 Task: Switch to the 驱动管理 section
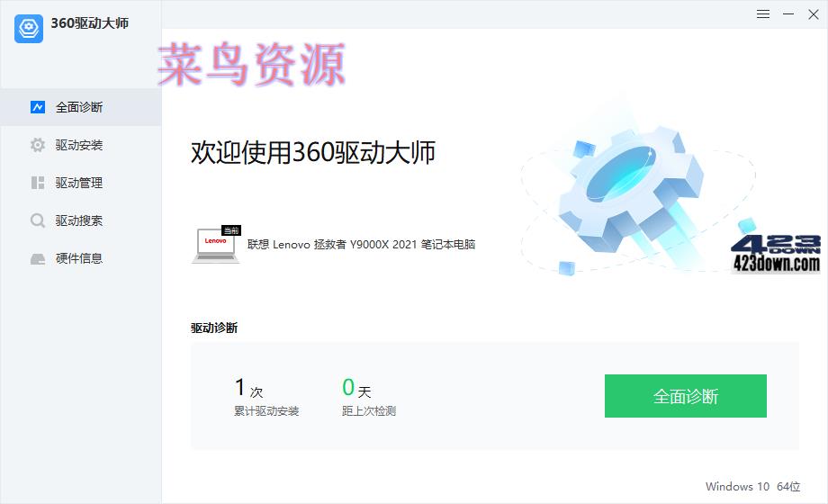(81, 183)
